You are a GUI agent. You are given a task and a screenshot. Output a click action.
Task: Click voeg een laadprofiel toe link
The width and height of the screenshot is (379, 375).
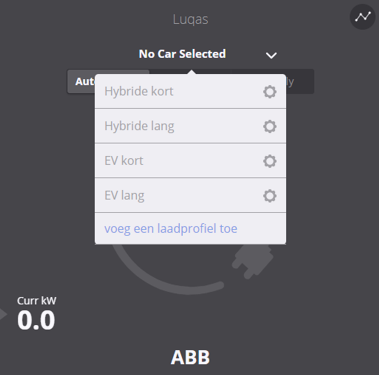(171, 229)
